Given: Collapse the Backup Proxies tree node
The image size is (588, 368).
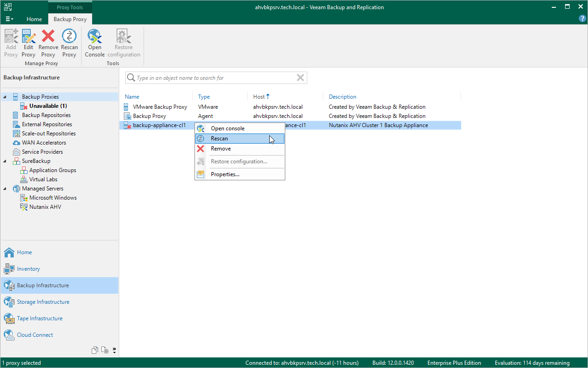Looking at the screenshot, I should coord(5,97).
